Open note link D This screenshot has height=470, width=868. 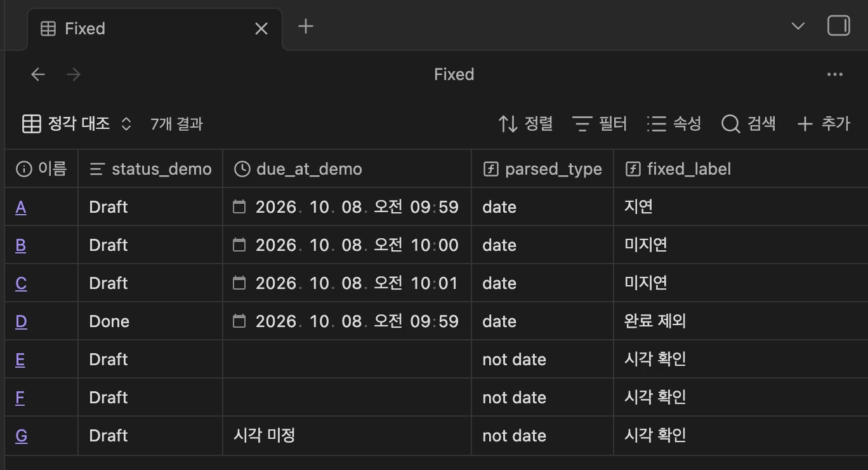click(x=21, y=321)
